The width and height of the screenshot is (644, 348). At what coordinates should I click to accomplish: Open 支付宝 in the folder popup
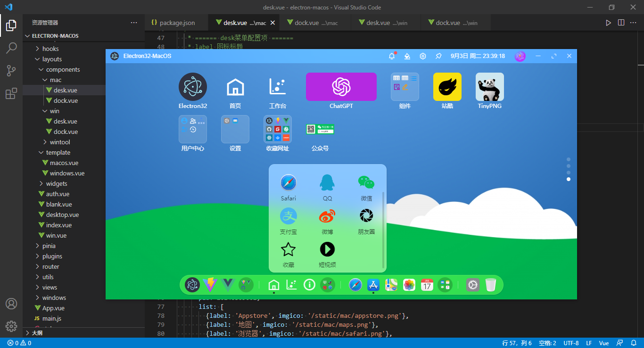pyautogui.click(x=289, y=216)
